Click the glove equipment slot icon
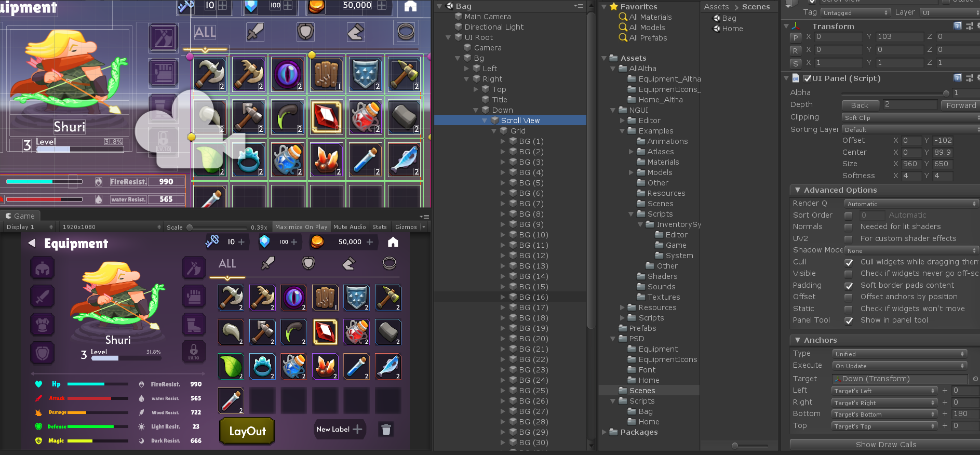The width and height of the screenshot is (980, 455). [193, 297]
